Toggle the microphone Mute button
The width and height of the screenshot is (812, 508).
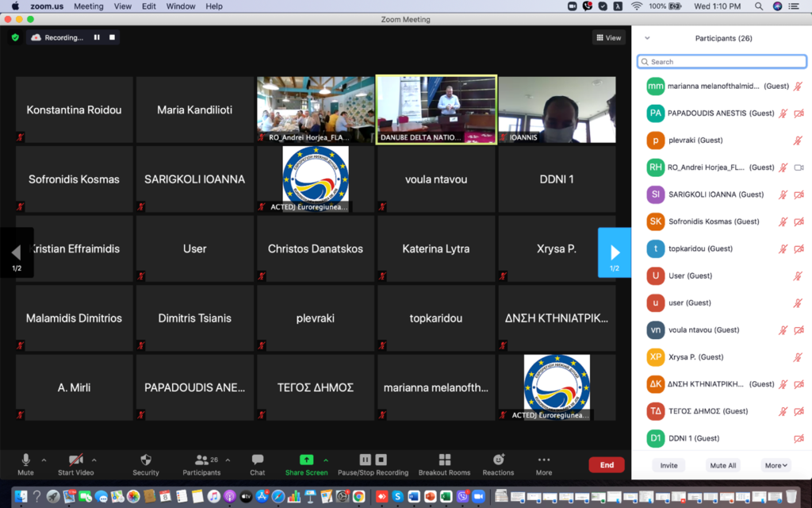coord(25,460)
